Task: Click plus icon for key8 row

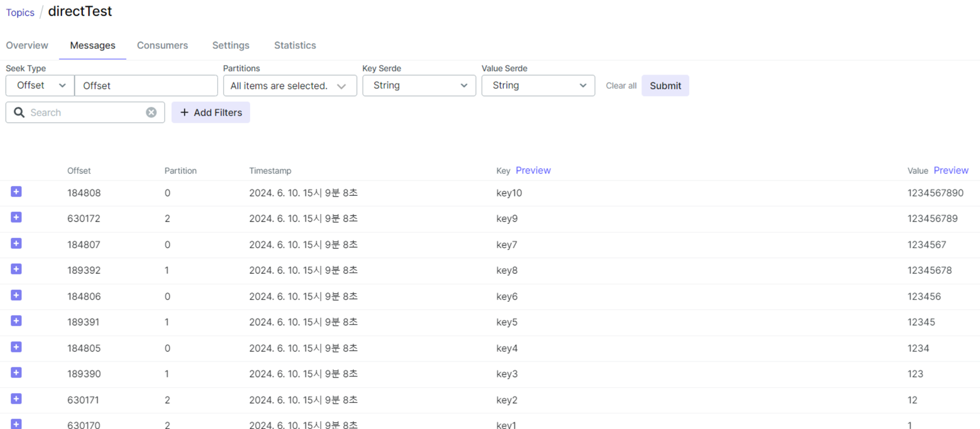Action: tap(16, 269)
